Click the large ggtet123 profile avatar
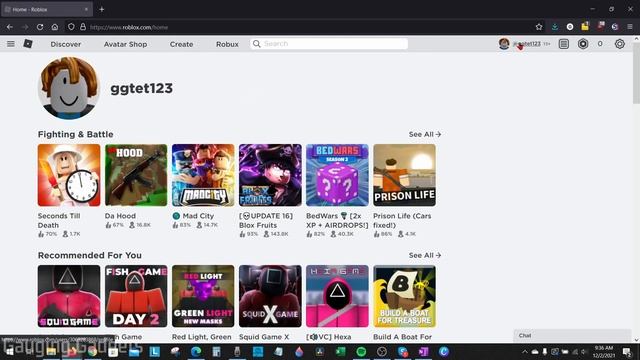This screenshot has width=640, height=360. 69,88
